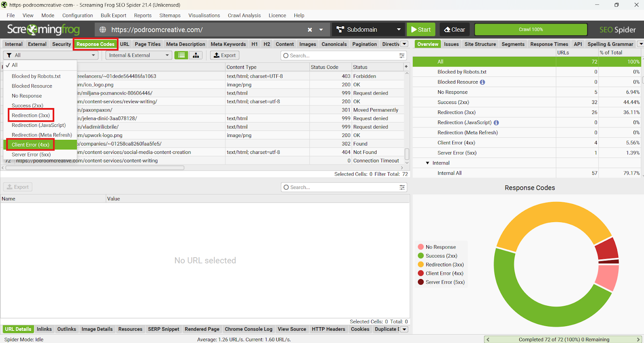
Task: Click status bar right arrow icon
Action: pos(638,339)
